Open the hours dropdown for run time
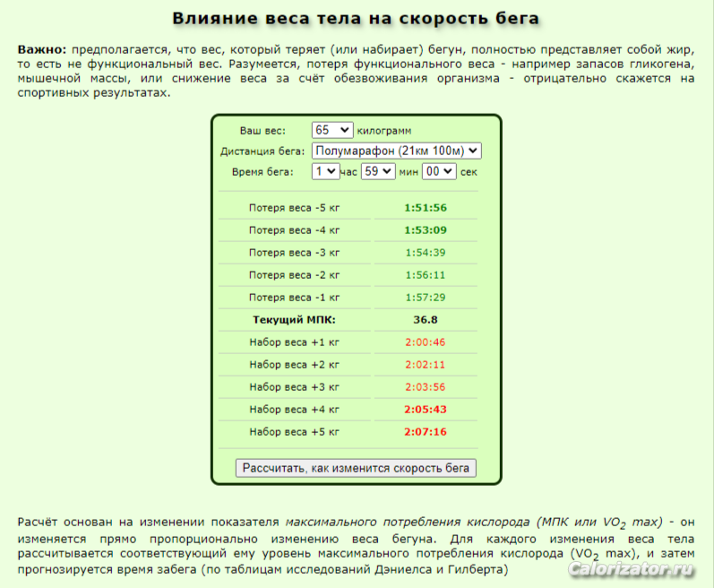Screen dimensions: 714x588 coord(324,171)
